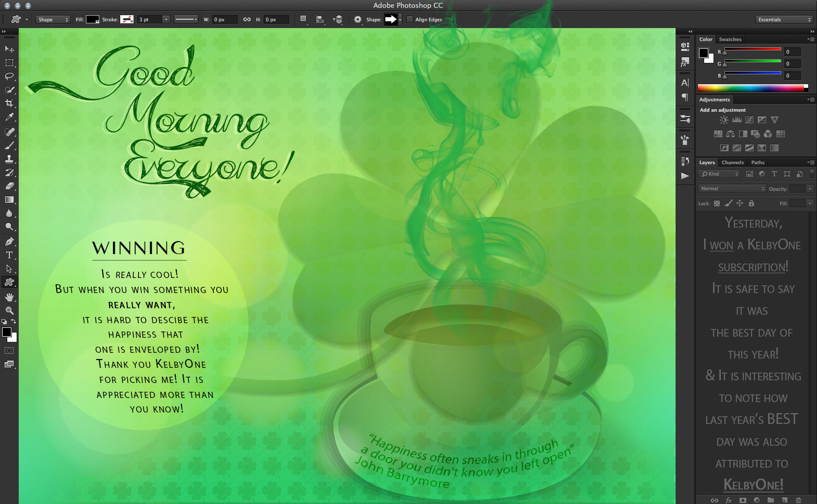Screen dimensions: 817x504
Task: Select the Dodge tool
Action: [9, 227]
